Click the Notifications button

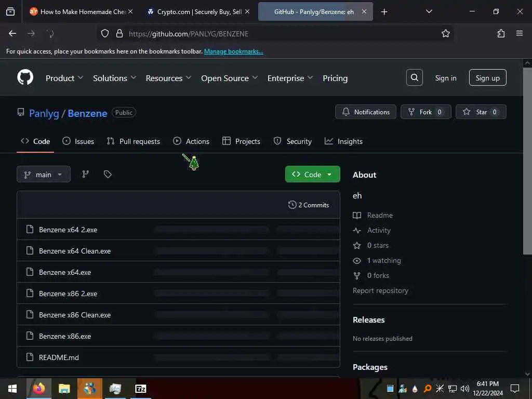point(365,112)
